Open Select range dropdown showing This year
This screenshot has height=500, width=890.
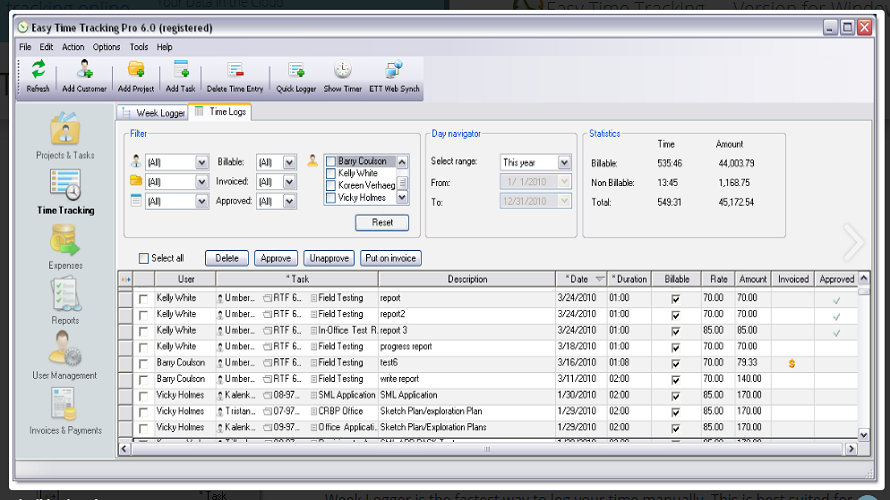[x=564, y=162]
